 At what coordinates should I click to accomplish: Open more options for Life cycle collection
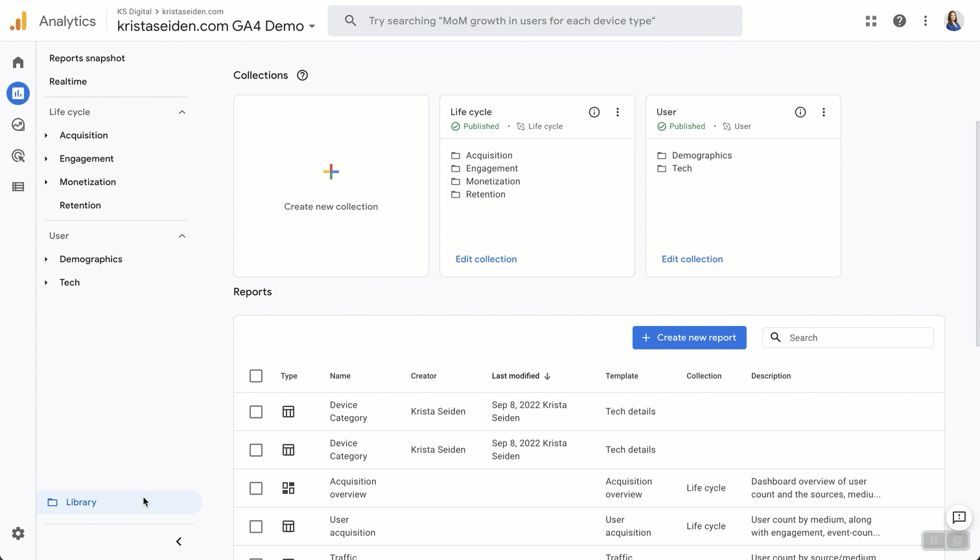tap(618, 112)
